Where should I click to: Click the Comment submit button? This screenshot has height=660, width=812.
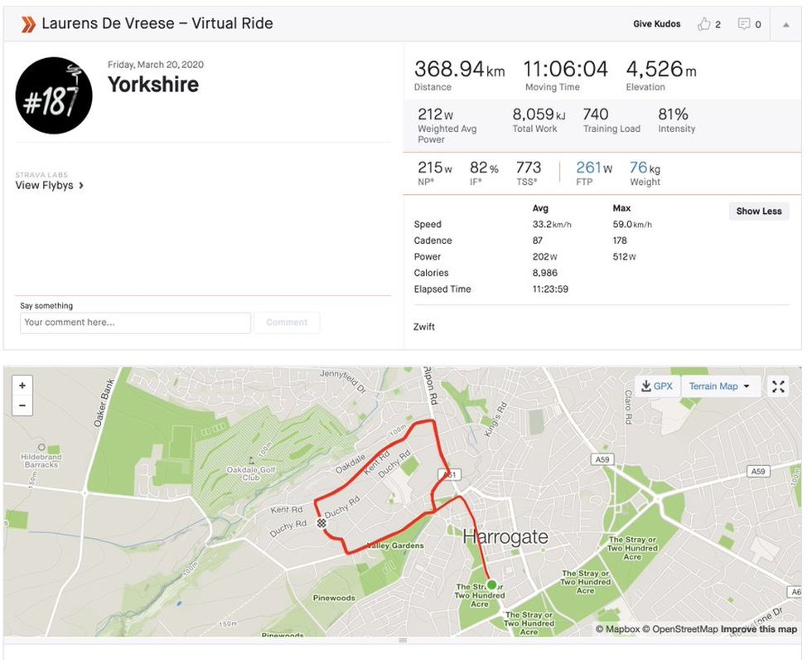287,323
